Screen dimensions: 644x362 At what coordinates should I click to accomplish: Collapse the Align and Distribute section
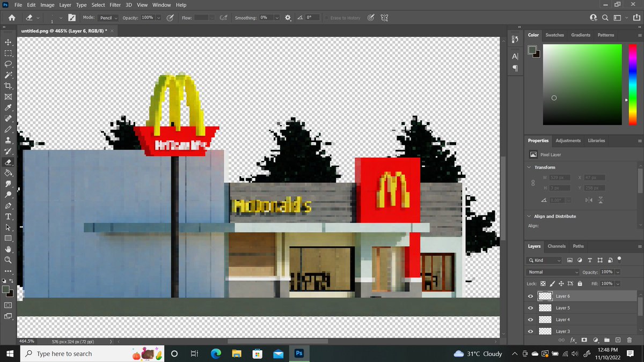point(530,216)
